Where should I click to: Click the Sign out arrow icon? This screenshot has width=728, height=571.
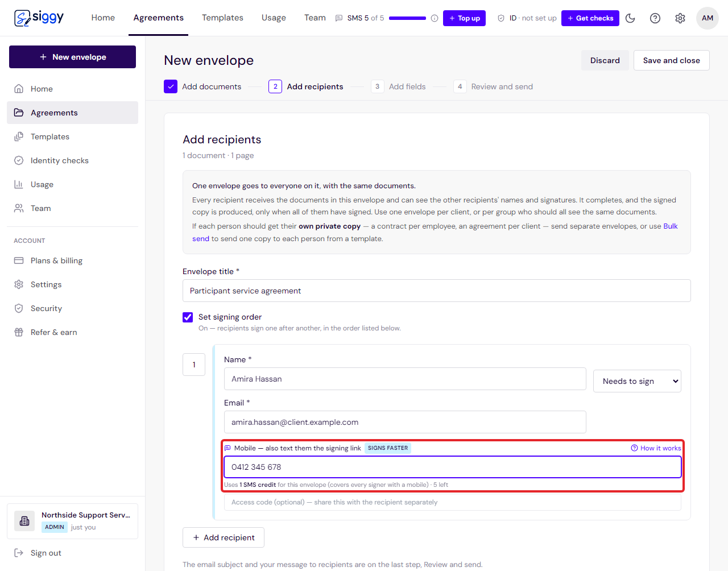(x=19, y=553)
